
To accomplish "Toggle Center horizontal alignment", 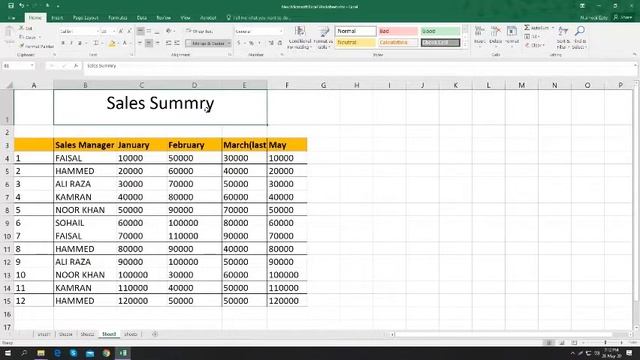I will point(149,43).
